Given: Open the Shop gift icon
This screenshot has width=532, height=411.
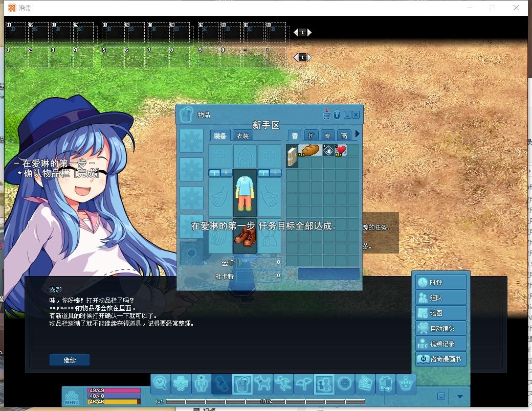Looking at the screenshot, I should (x=385, y=384).
